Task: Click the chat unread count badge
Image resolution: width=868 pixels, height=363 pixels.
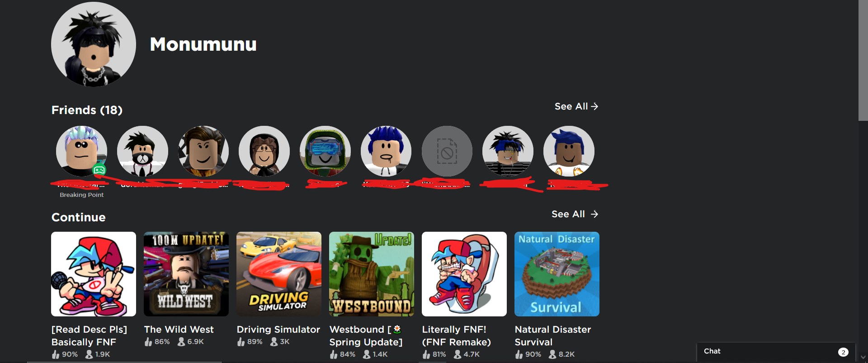Action: point(843,352)
